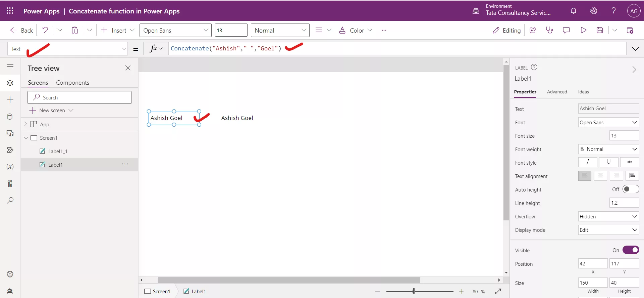The image size is (644, 298).
Task: Select Label1_1 in tree view
Action: (58, 151)
